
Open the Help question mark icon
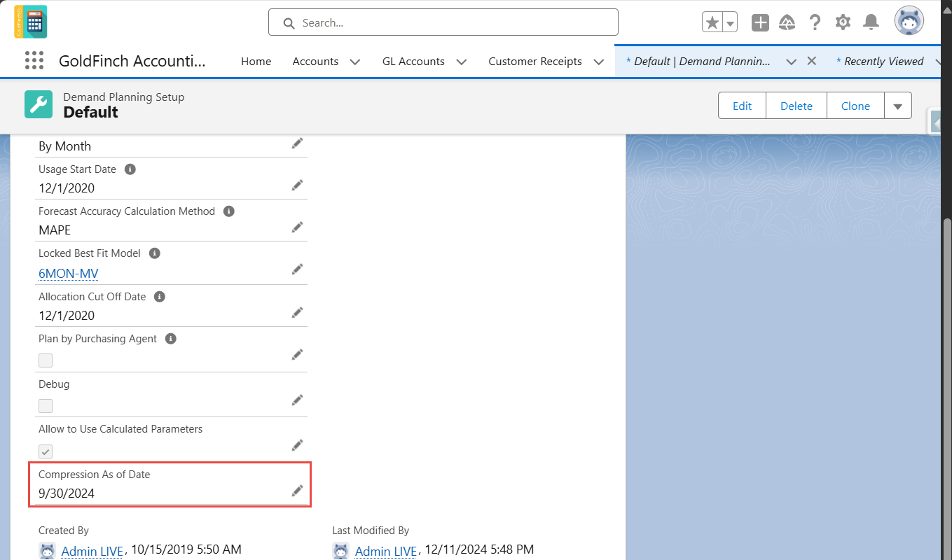coord(815,22)
